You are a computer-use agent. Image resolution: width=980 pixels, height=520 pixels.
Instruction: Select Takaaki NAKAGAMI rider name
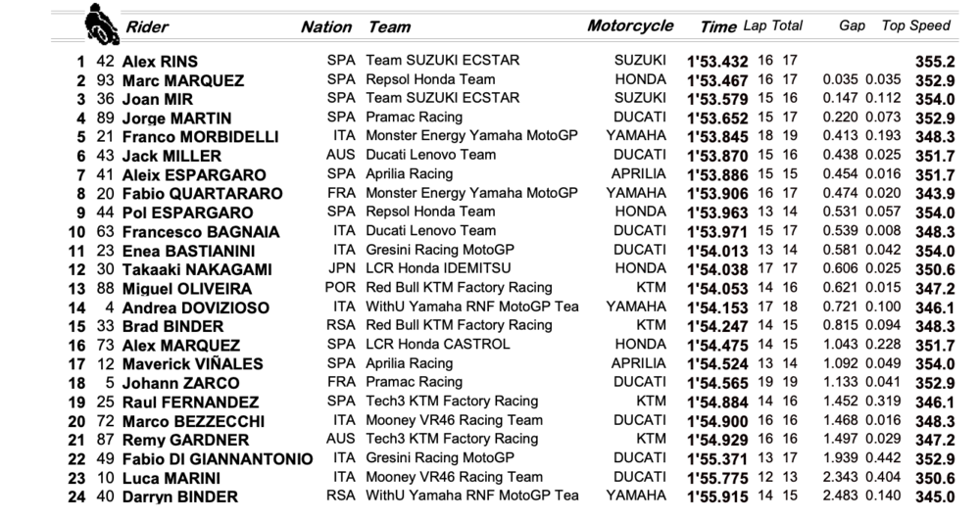tap(197, 269)
